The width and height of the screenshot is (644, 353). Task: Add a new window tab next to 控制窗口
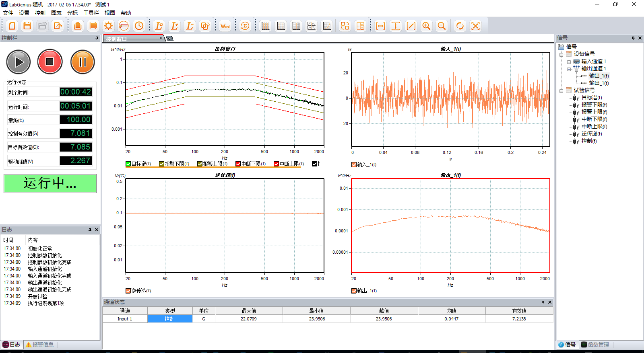[x=170, y=39]
